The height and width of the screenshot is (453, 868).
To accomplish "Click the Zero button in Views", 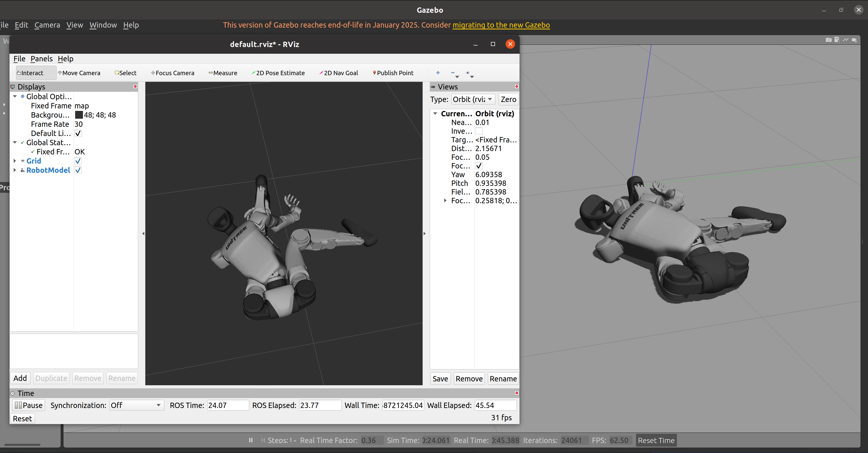I will click(x=508, y=99).
